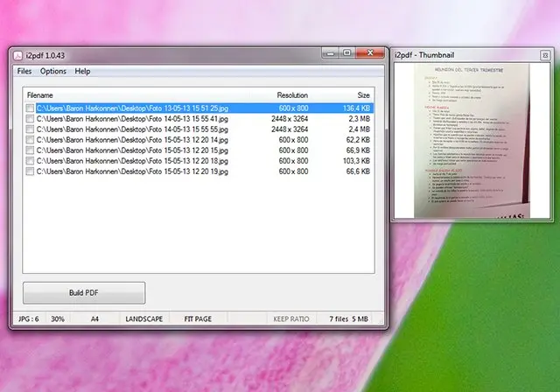Image resolution: width=560 pixels, height=392 pixels.
Task: Sort list by Resolution column header
Action: pyautogui.click(x=292, y=94)
